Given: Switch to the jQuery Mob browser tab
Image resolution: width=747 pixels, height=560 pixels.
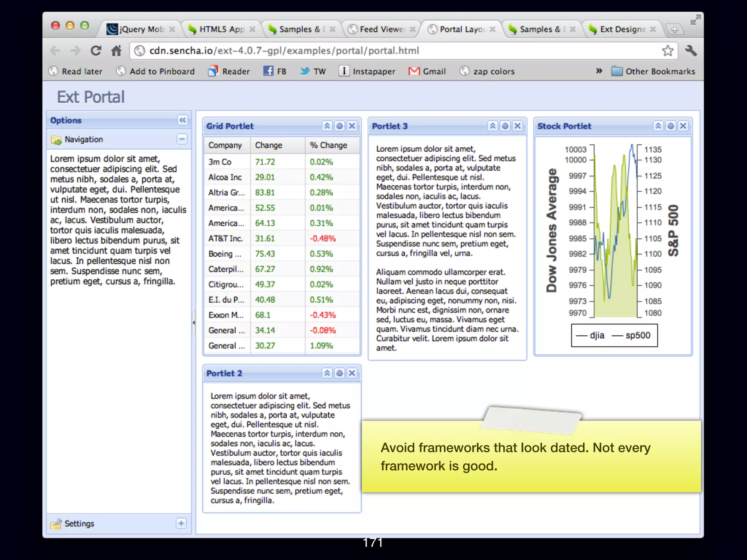Looking at the screenshot, I should tap(140, 29).
